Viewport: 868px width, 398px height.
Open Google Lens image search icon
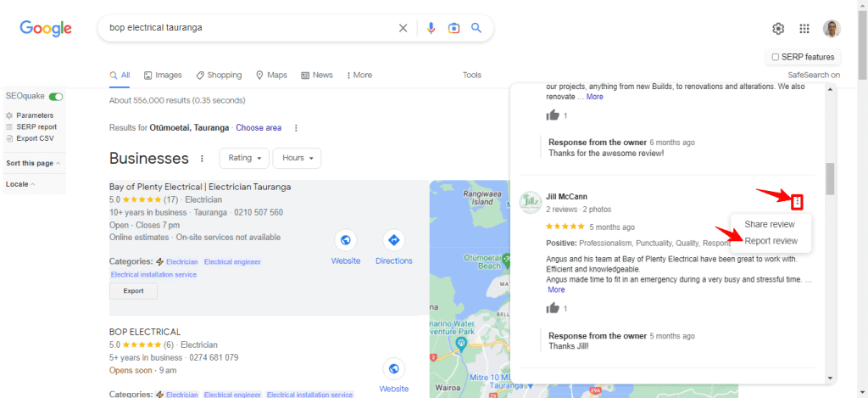(x=453, y=28)
